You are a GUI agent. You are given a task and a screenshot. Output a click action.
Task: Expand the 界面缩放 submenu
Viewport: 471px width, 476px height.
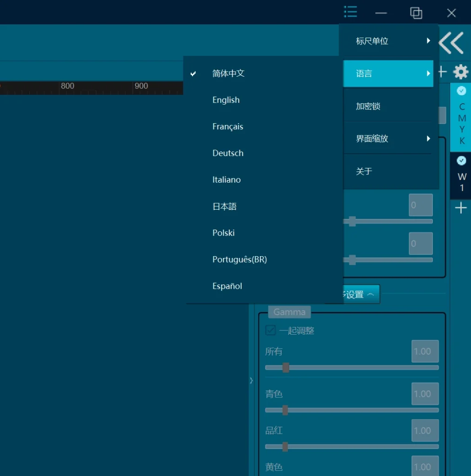[x=388, y=139]
